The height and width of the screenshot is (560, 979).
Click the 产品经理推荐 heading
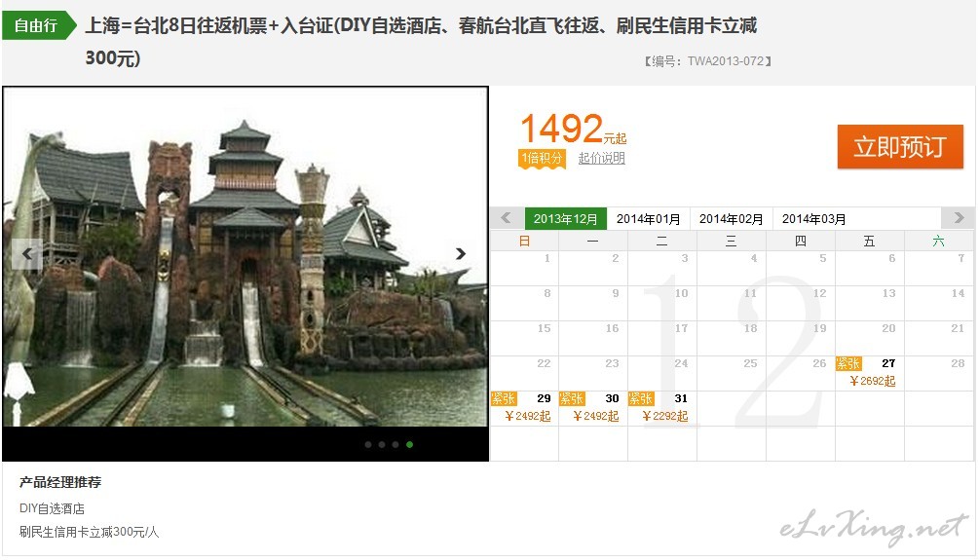pos(60,482)
